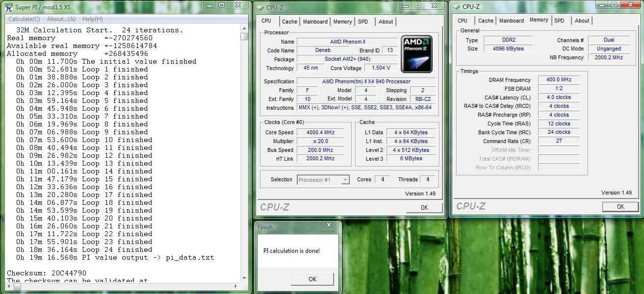This screenshot has width=644, height=294.
Task: Switch to Cache tab in CPU-Z processor window
Action: (289, 22)
